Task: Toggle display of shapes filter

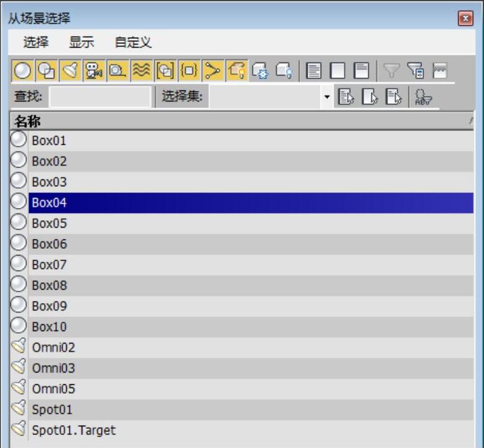Action: point(46,71)
